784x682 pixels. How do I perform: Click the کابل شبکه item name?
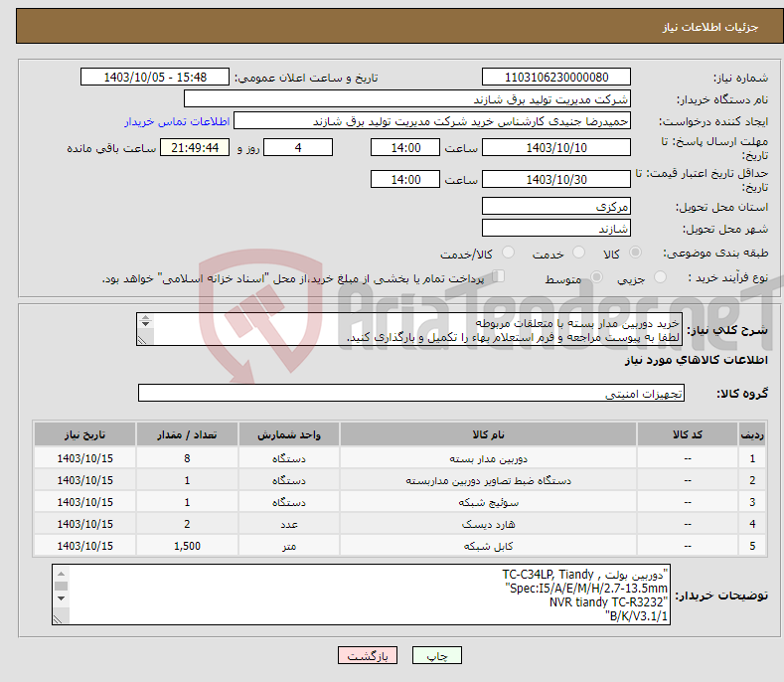point(488,546)
